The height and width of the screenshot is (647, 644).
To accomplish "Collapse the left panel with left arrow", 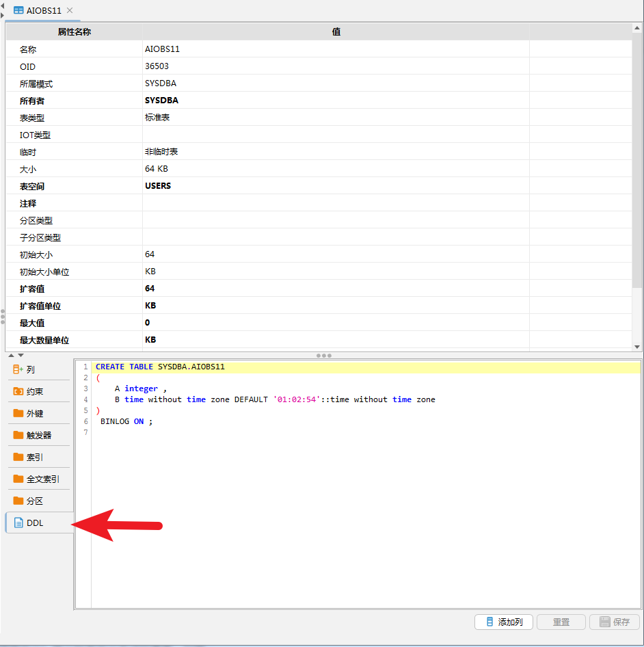I will (3, 5).
